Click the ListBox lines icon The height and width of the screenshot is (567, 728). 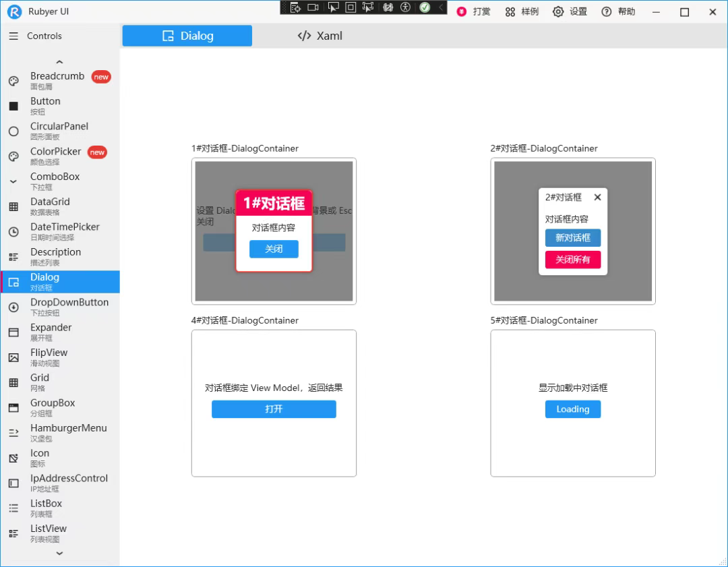point(13,508)
